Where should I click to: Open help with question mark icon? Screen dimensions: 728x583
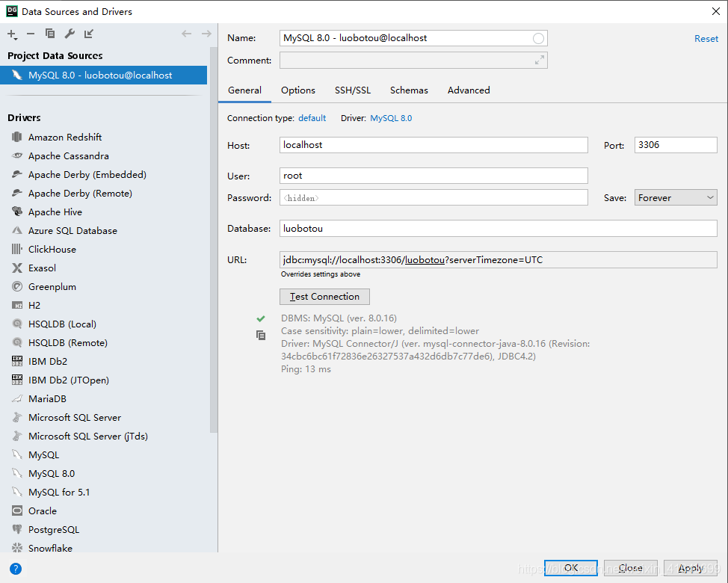15,569
